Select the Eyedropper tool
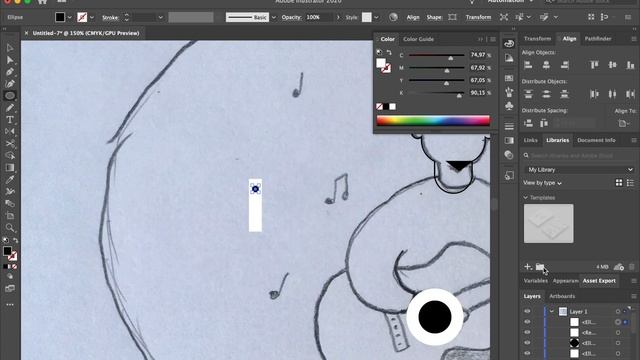640x360 pixels. [10, 180]
